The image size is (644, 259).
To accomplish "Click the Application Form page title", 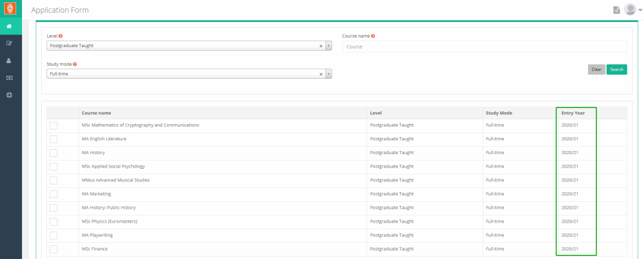I will [x=60, y=10].
